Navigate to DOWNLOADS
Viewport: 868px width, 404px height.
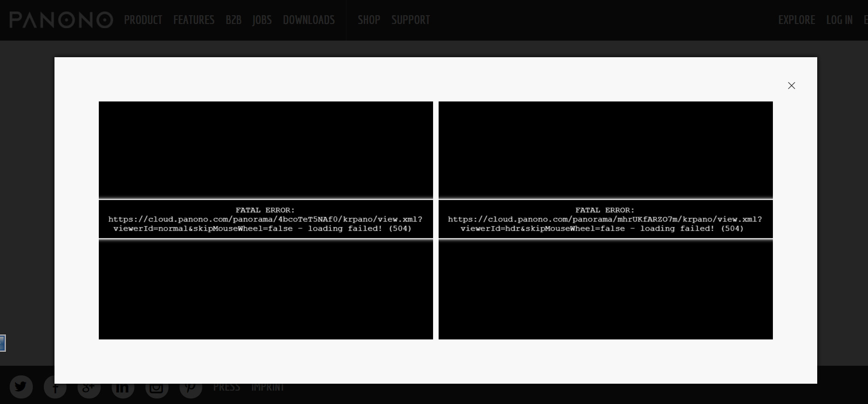(x=309, y=20)
